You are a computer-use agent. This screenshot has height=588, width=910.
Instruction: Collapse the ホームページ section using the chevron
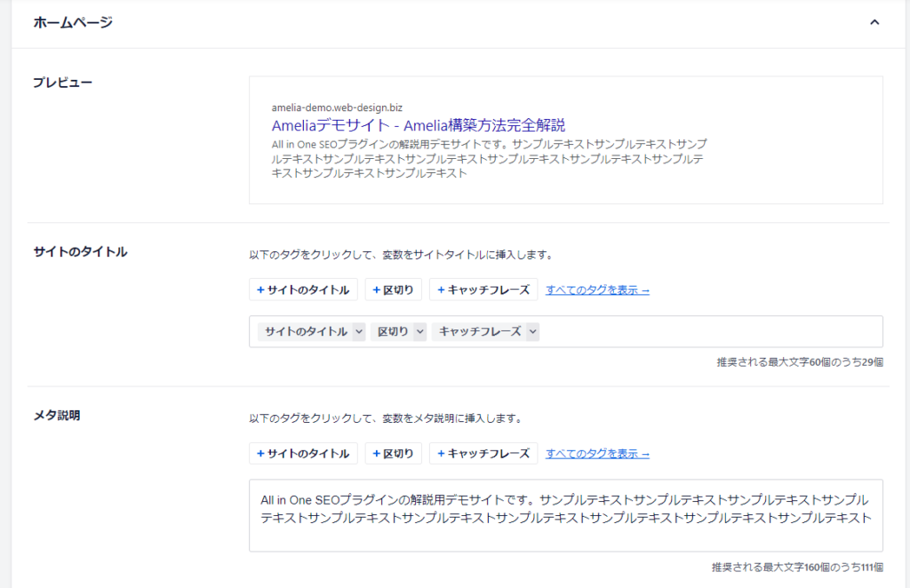[x=874, y=22]
